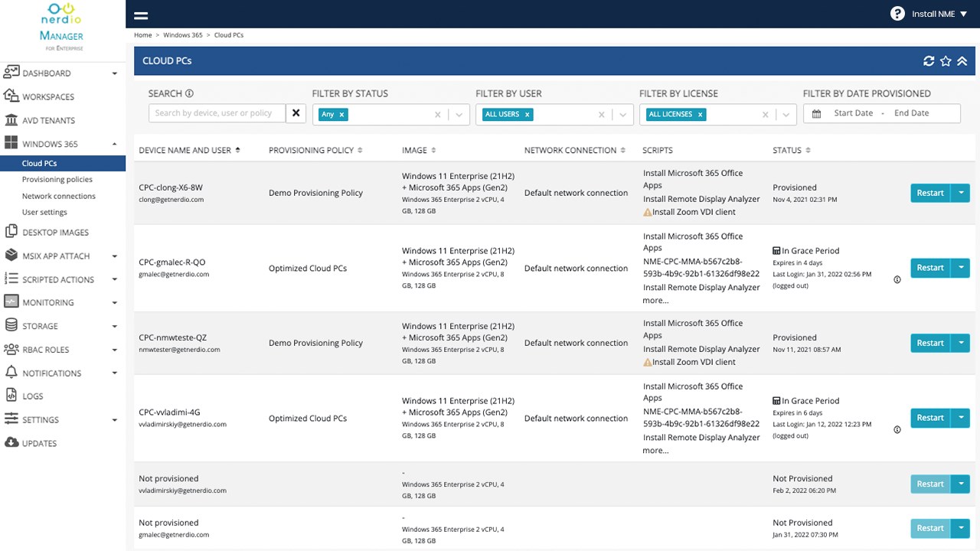The width and height of the screenshot is (980, 551).
Task: Open the Cloud PCs submenu item
Action: click(63, 163)
